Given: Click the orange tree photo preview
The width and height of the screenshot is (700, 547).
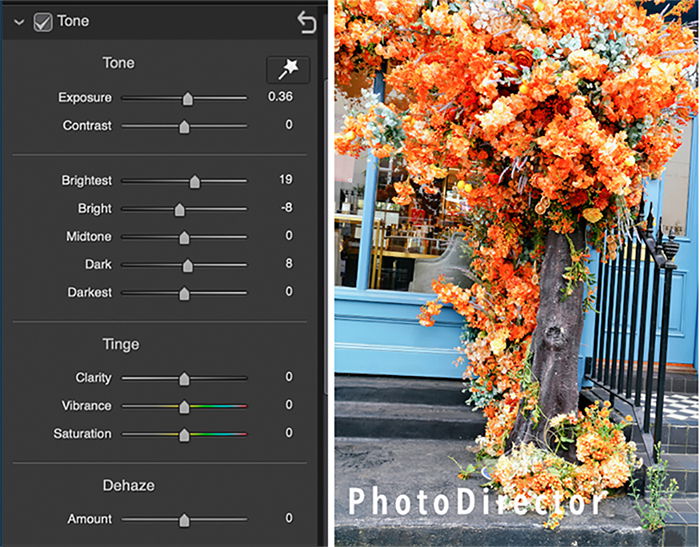Looking at the screenshot, I should pos(516,272).
